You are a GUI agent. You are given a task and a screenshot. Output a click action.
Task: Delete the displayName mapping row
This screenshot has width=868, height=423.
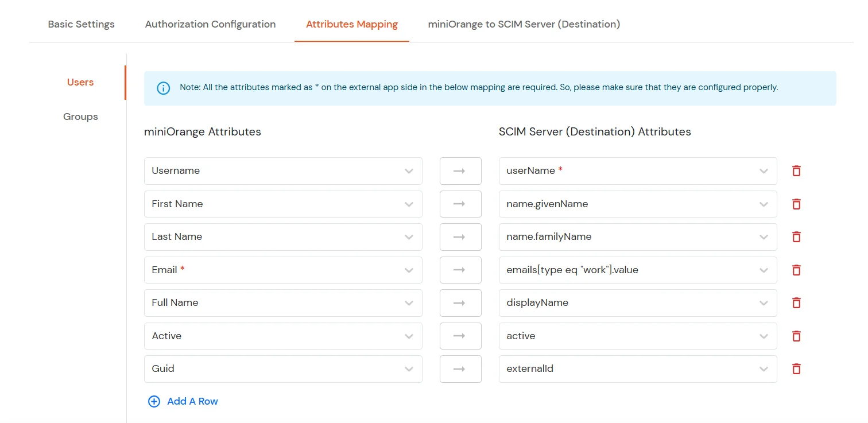click(796, 302)
